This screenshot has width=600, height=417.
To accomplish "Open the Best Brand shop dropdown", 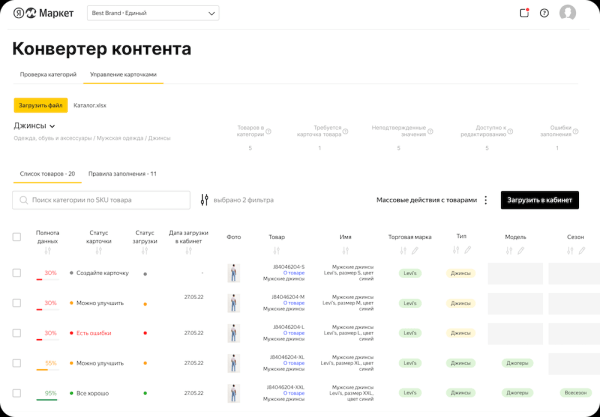I will (153, 13).
